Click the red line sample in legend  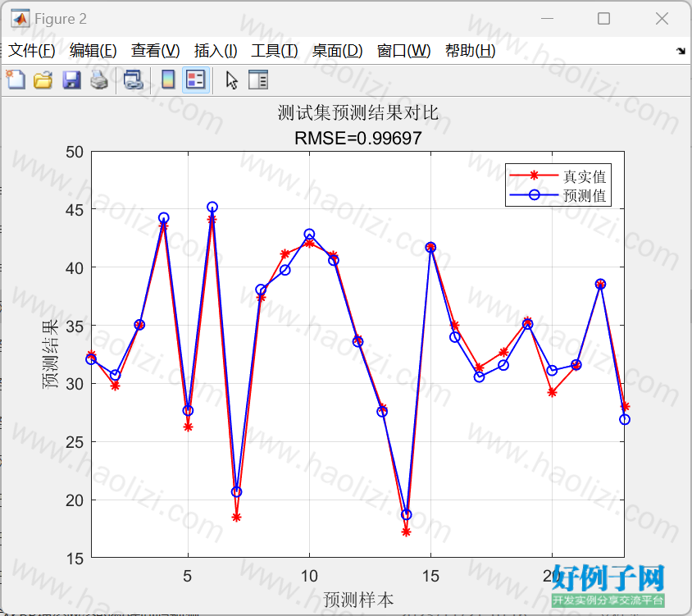(534, 176)
